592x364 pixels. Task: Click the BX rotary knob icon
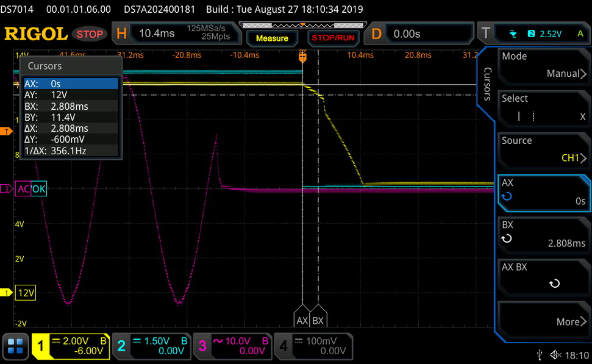click(506, 238)
